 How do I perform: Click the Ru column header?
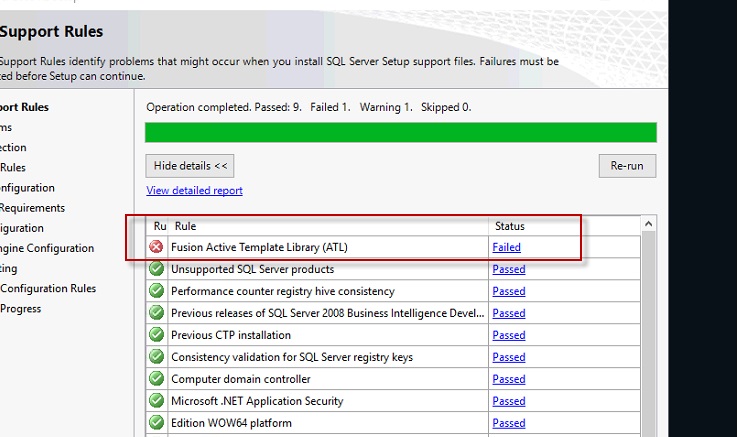pos(157,226)
